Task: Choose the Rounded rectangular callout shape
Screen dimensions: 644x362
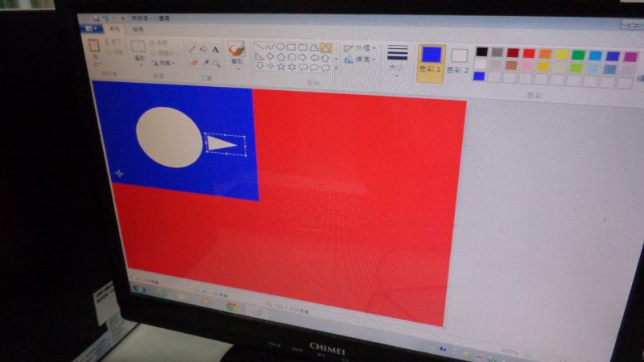Action: coord(304,67)
